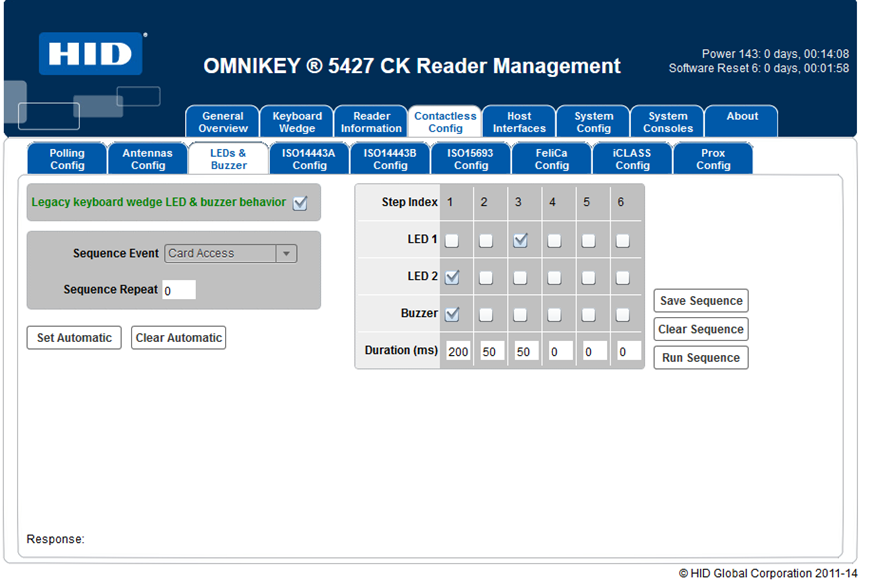Click the step 4 Duration field
875x584 pixels.
tap(560, 351)
